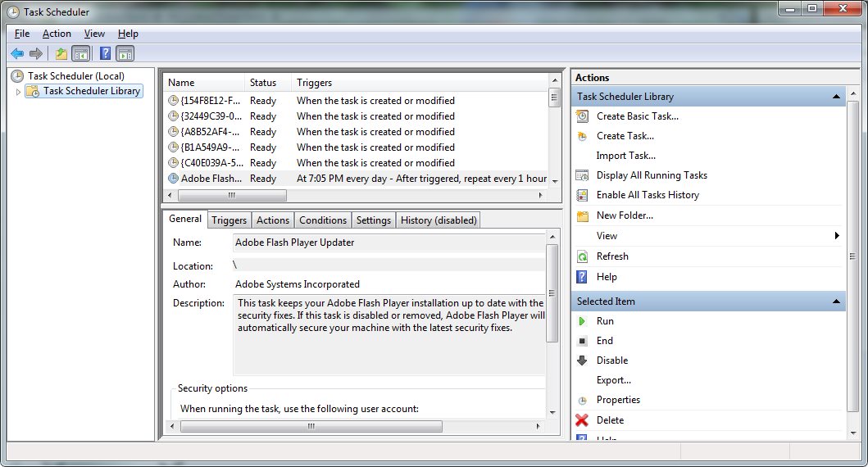Sort tasks by the Name column header

(x=204, y=83)
